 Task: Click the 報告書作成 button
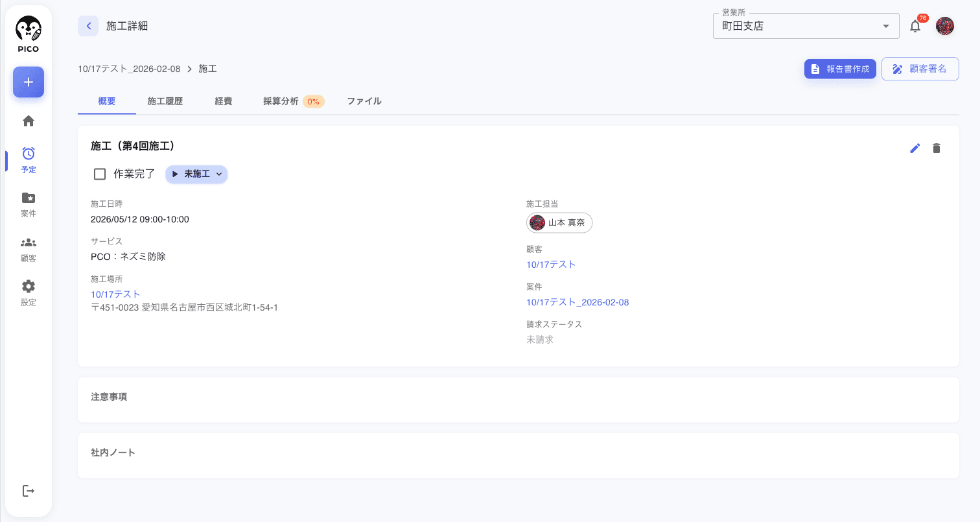pos(840,69)
